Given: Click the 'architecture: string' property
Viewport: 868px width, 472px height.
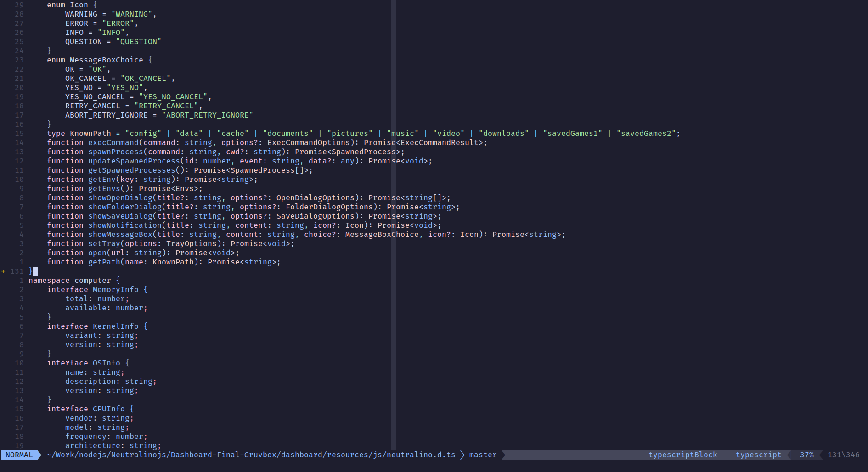Looking at the screenshot, I should 113,446.
